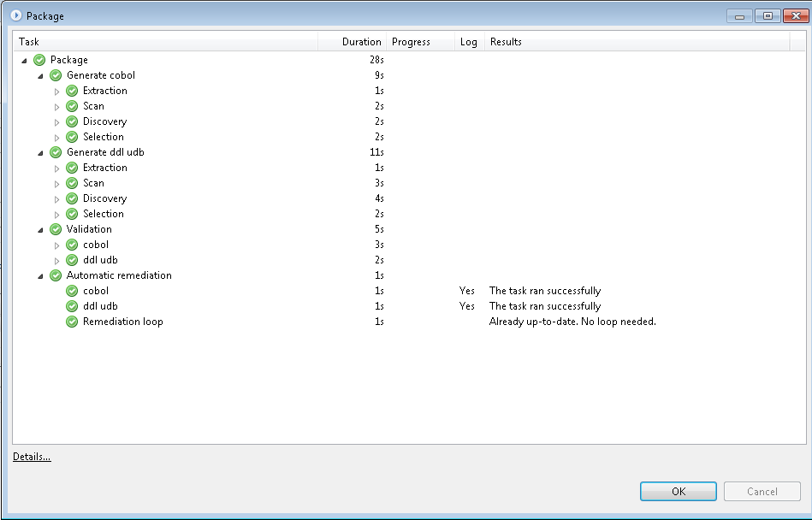
Task: Expand the Discovery step under Generate ddl udb
Action: (57, 198)
